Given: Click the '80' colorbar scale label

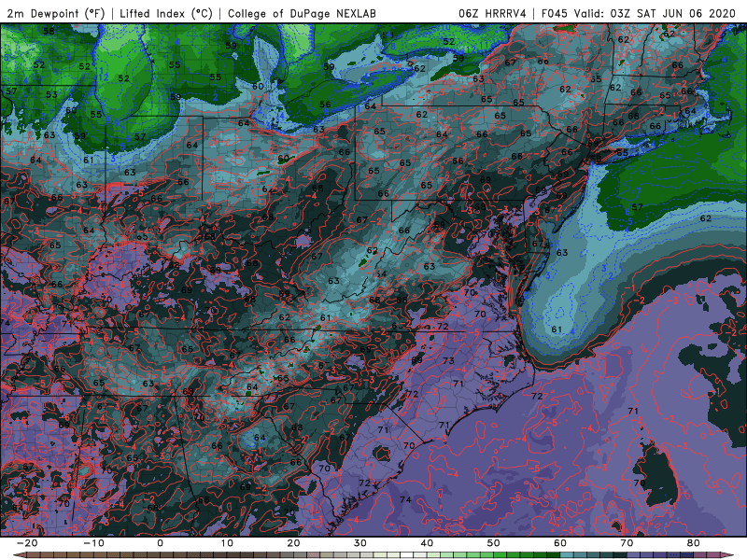Looking at the screenshot, I should [x=694, y=543].
